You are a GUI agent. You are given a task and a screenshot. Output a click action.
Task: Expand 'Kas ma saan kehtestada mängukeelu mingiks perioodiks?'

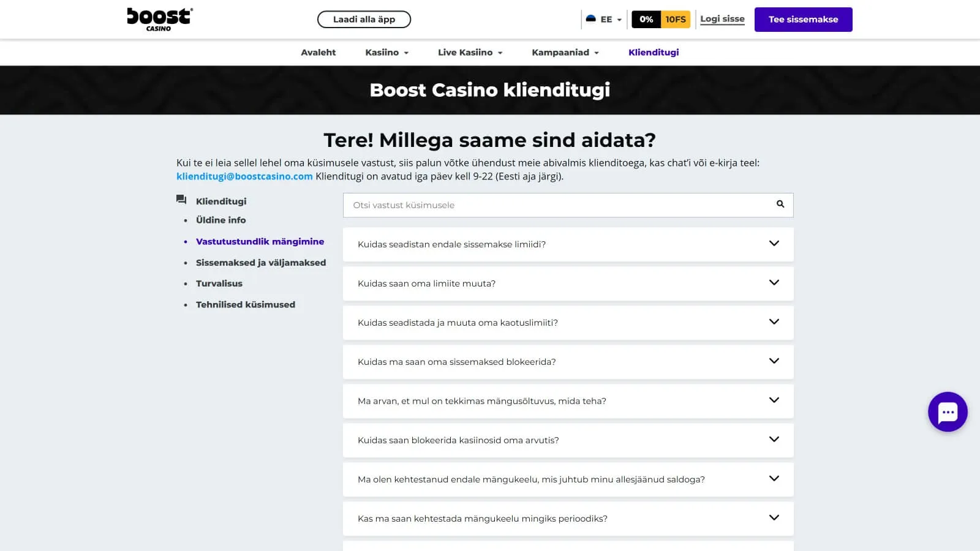pyautogui.click(x=568, y=519)
